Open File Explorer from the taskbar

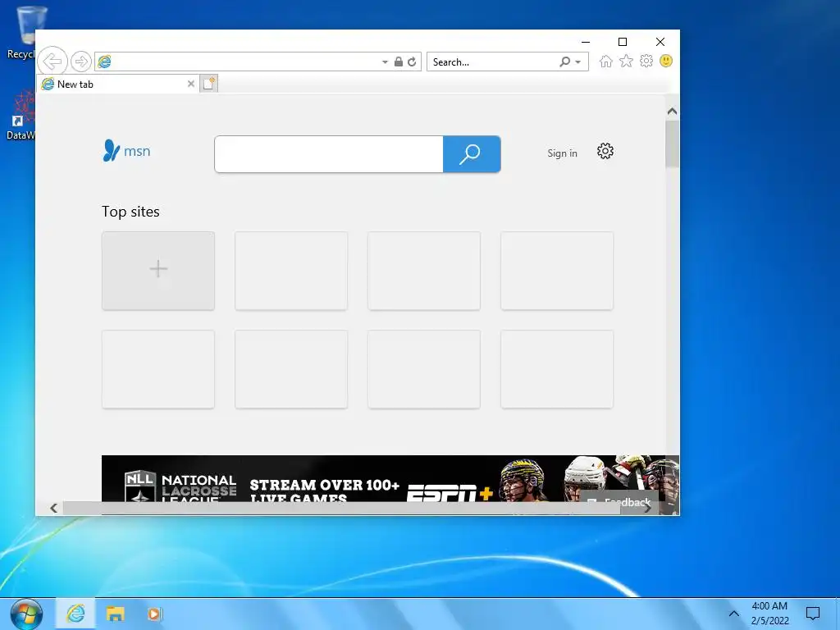[115, 614]
